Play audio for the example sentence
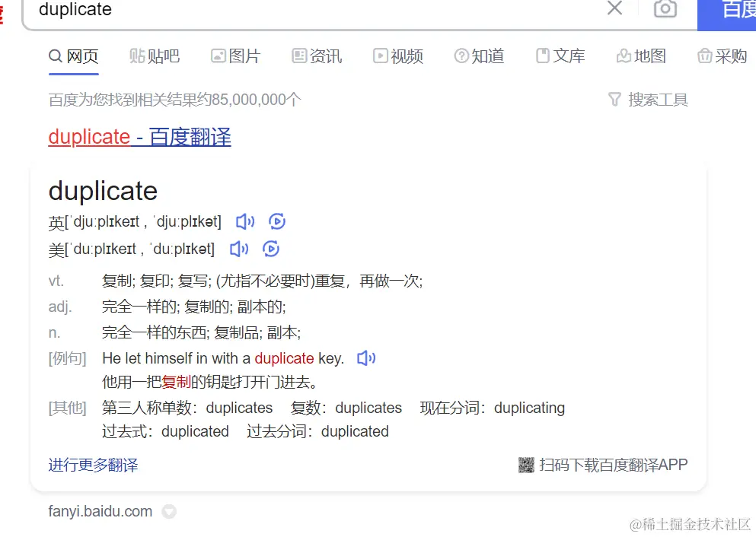Screen dimensions: 756x537 point(365,357)
